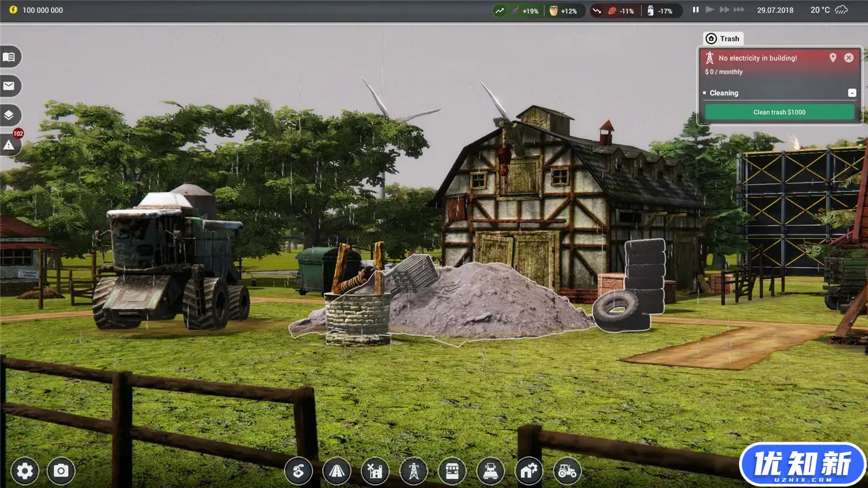Open the settings gear menu
The width and height of the screenshot is (868, 488).
point(24,471)
